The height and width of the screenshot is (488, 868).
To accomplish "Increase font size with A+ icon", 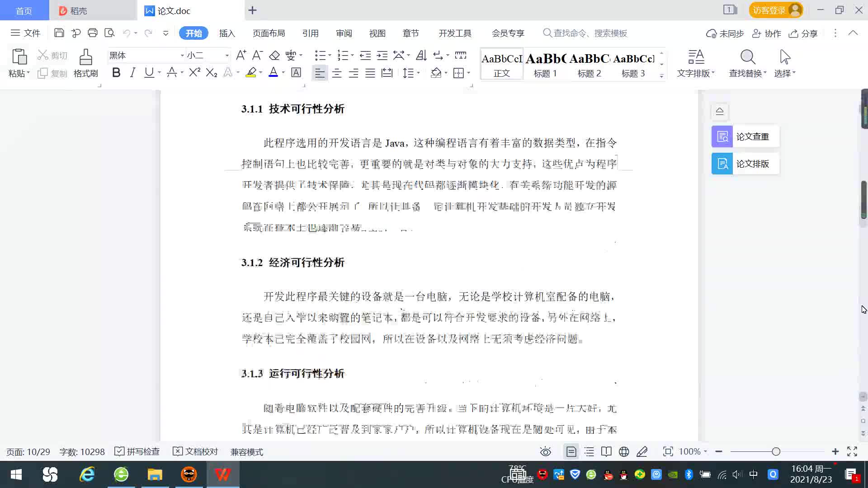I will [241, 55].
